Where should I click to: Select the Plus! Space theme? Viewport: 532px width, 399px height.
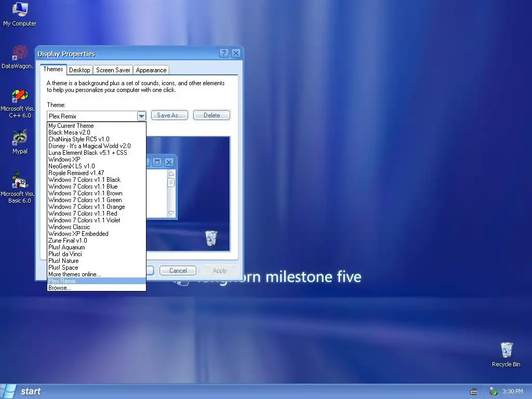tap(97, 268)
